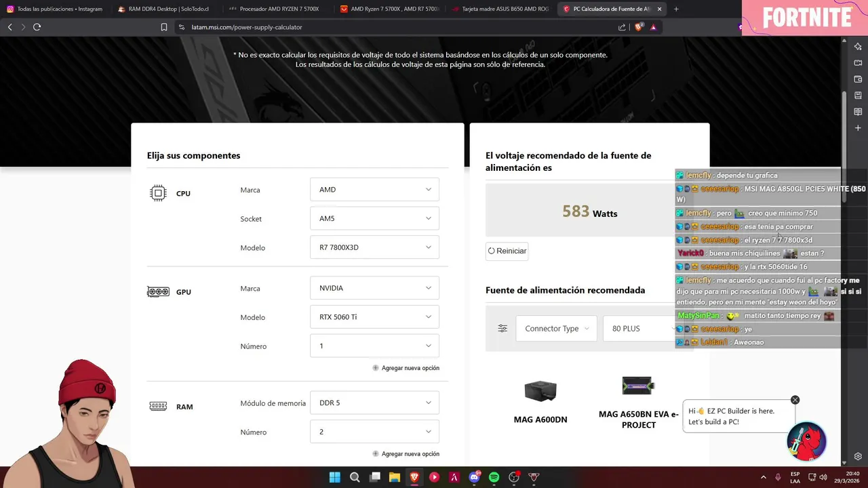Open the volume and network tray icon
This screenshot has width=868, height=488.
[x=817, y=477]
